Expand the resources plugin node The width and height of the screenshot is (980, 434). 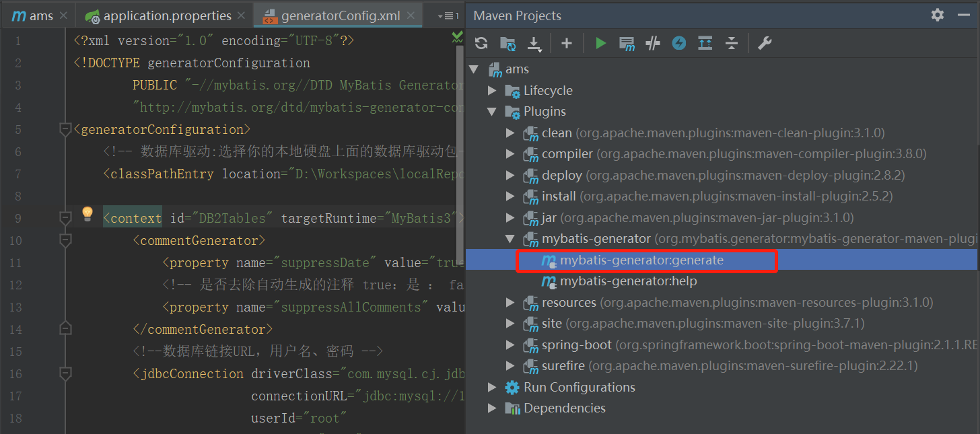pyautogui.click(x=511, y=303)
